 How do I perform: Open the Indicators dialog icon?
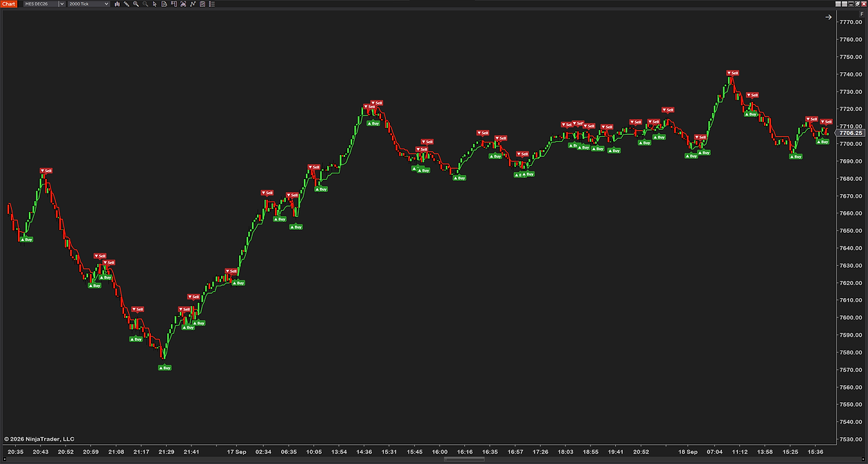click(193, 4)
